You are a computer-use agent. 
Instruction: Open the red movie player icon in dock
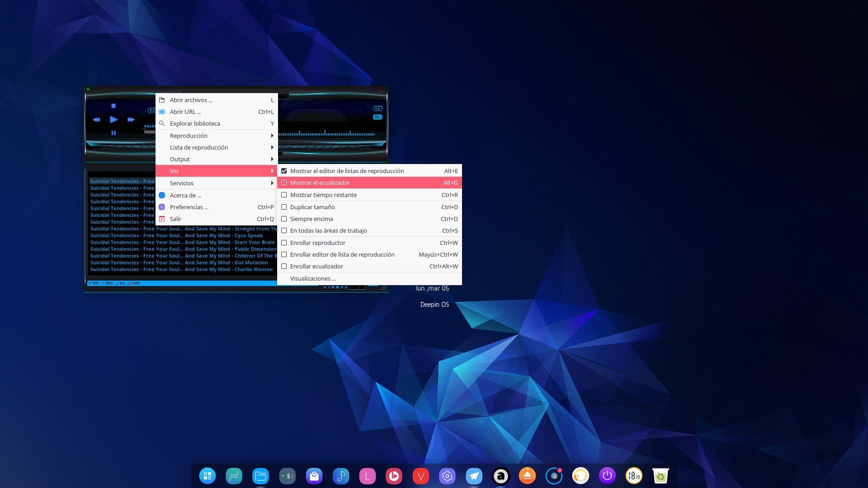(394, 476)
